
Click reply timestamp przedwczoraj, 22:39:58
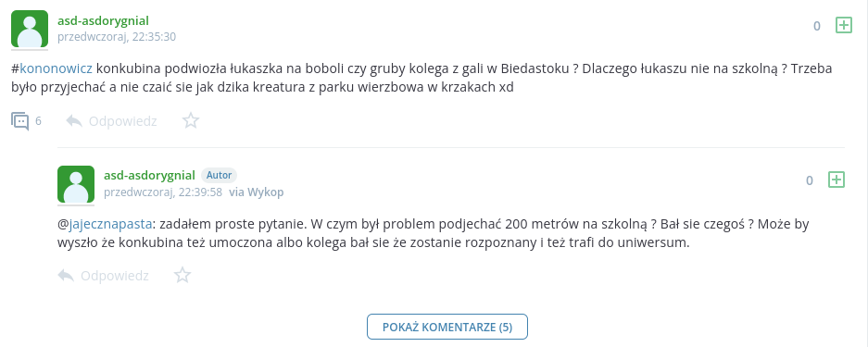[x=163, y=192]
